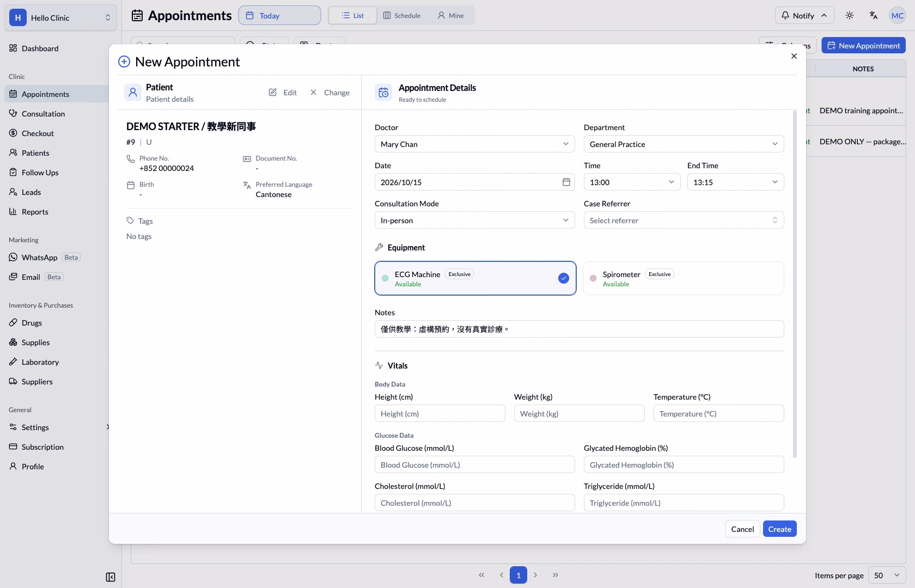Open the Doctor dropdown showing Mary Chan
The width and height of the screenshot is (915, 588).
pyautogui.click(x=475, y=144)
